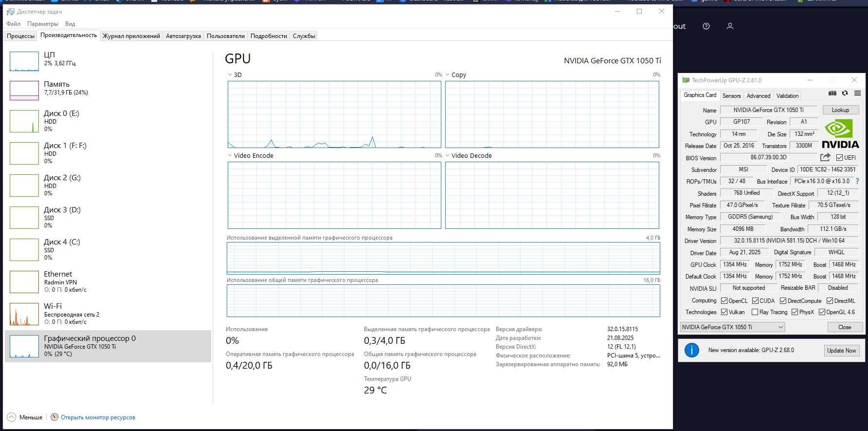Open the Sensors tab in GPU-Z
Viewport: 868px width, 431px height.
coord(731,96)
